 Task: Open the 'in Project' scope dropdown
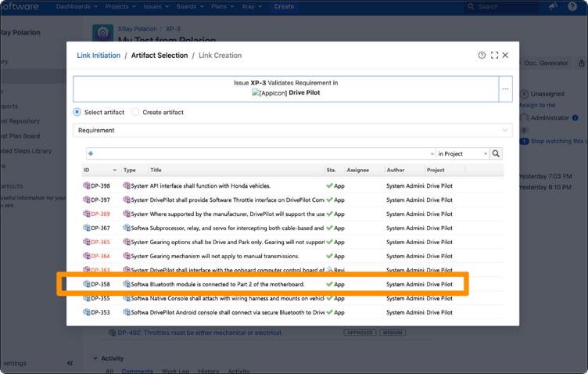tap(463, 153)
